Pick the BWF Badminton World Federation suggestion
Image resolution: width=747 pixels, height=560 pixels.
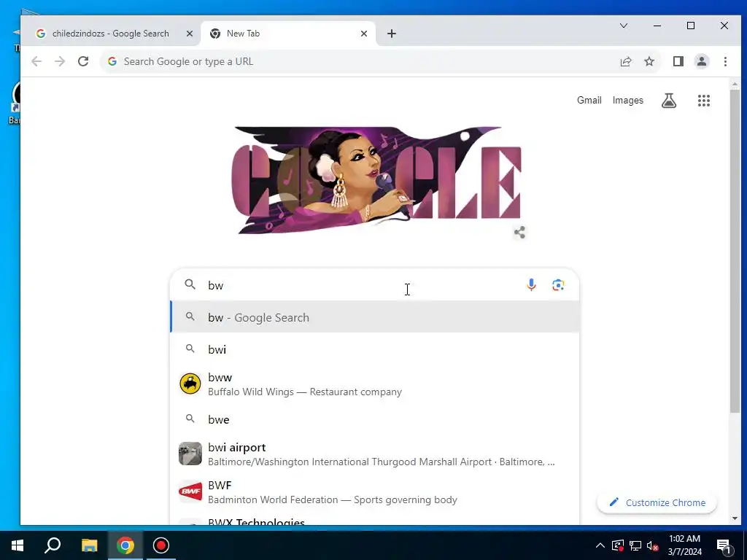pyautogui.click(x=375, y=492)
